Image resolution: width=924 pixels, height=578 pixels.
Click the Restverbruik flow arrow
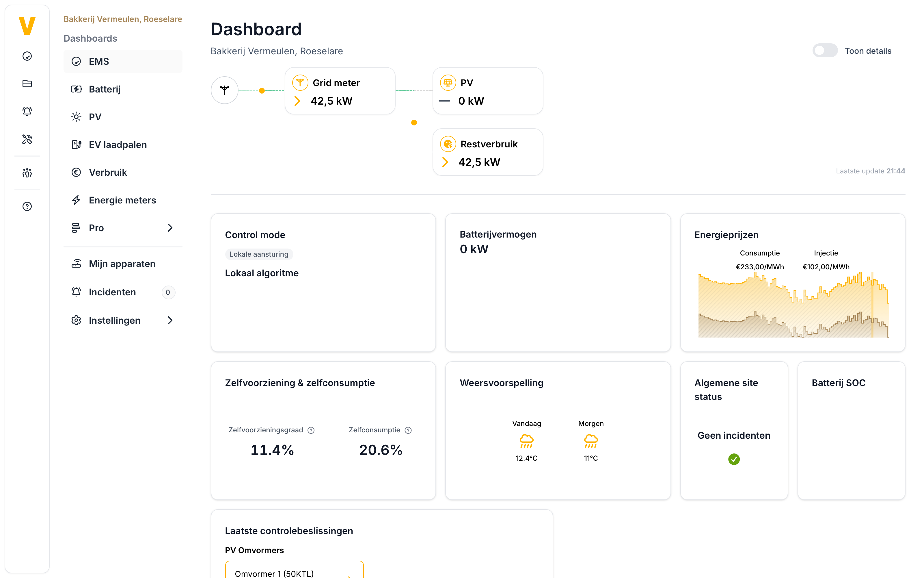tap(445, 162)
